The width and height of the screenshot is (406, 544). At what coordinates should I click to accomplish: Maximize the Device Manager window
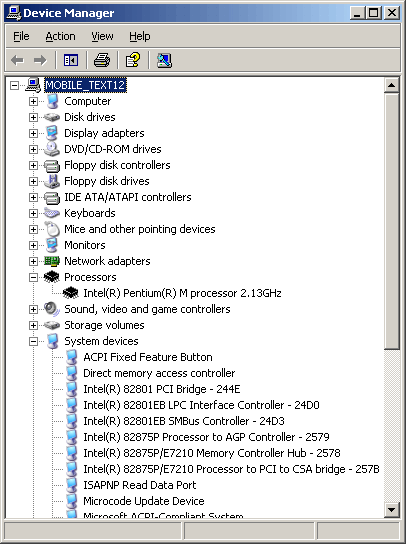tap(374, 13)
